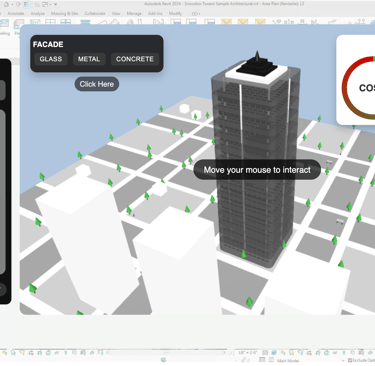The width and height of the screenshot is (375, 366).
Task: Open the Annotate ribbon tab
Action: point(16,14)
